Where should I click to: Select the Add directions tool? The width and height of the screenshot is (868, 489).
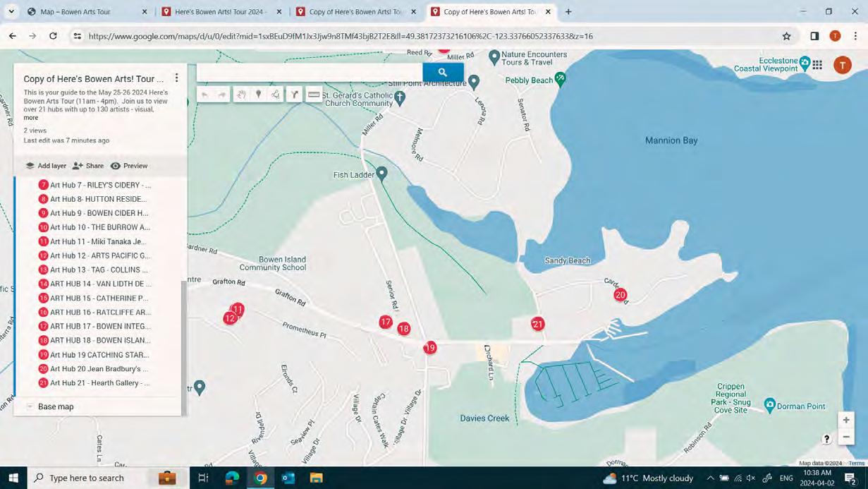click(295, 95)
